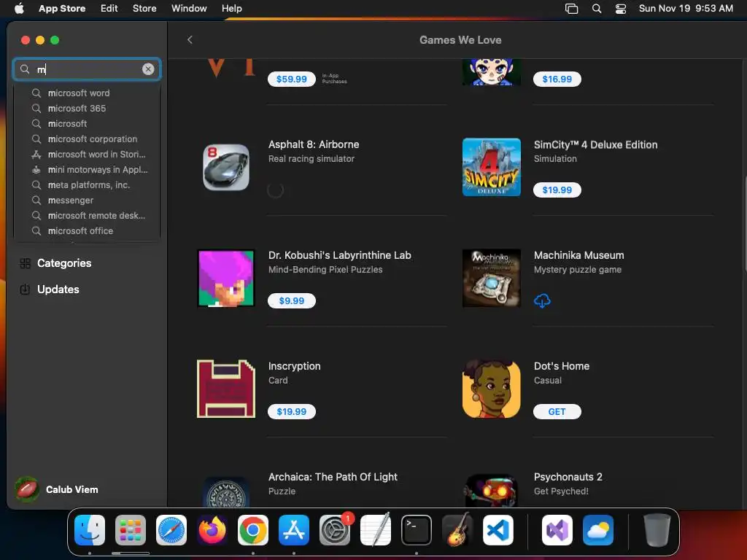Open Dot's Home app icon
Screen dimensions: 747x560
pyautogui.click(x=491, y=389)
